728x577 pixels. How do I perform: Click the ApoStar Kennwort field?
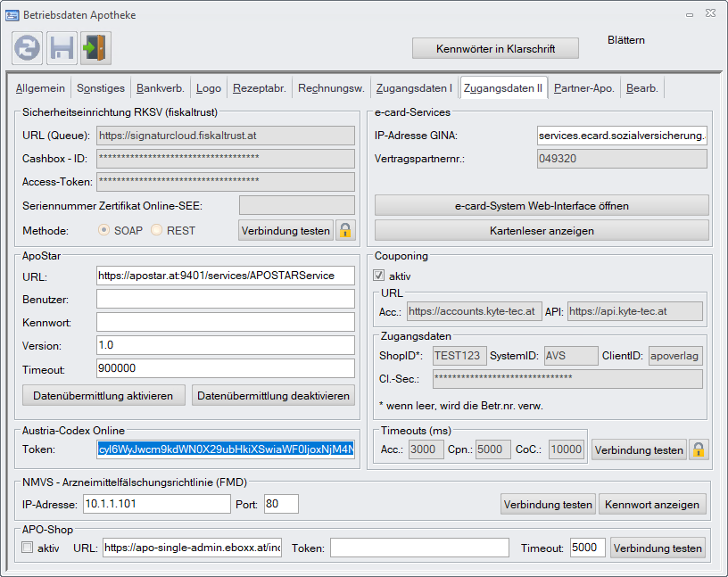tap(226, 322)
